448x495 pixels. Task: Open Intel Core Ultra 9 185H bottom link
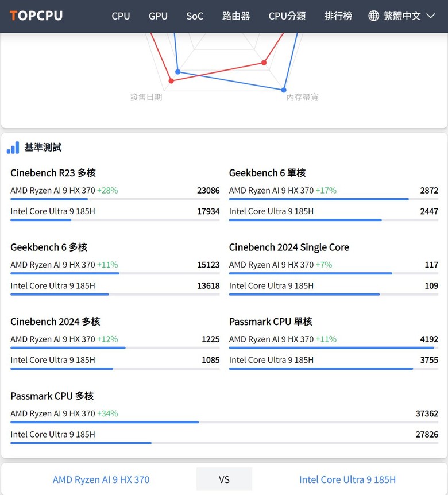347,479
